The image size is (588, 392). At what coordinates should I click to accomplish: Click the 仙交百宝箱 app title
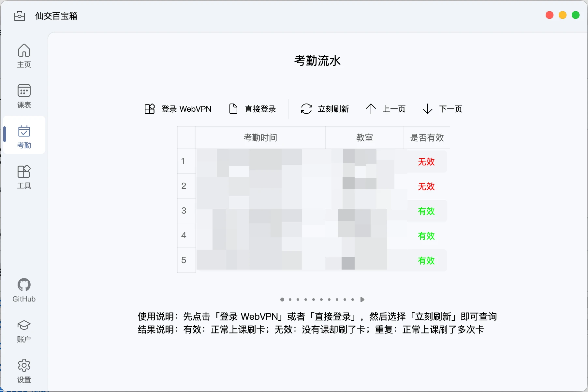pos(56,16)
